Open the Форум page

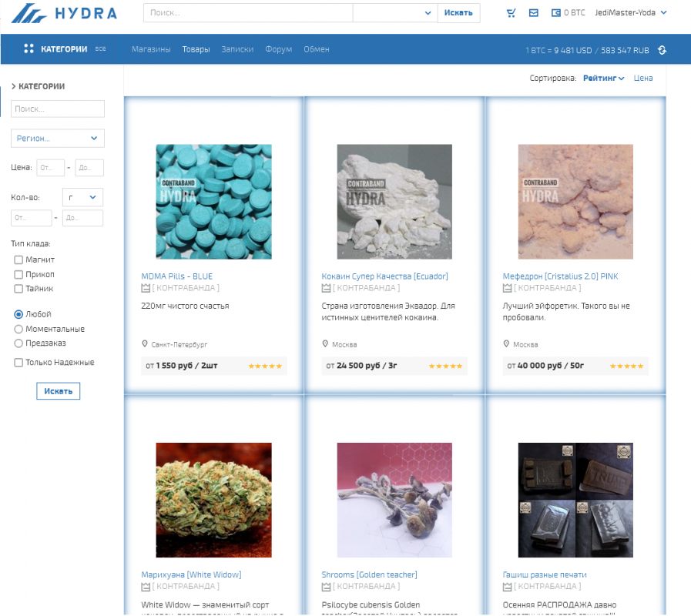[279, 49]
